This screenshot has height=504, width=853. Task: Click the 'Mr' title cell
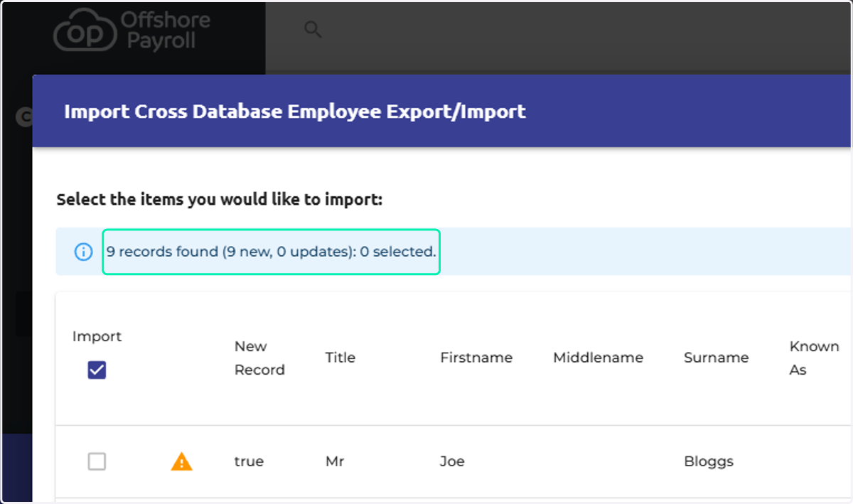tap(335, 461)
